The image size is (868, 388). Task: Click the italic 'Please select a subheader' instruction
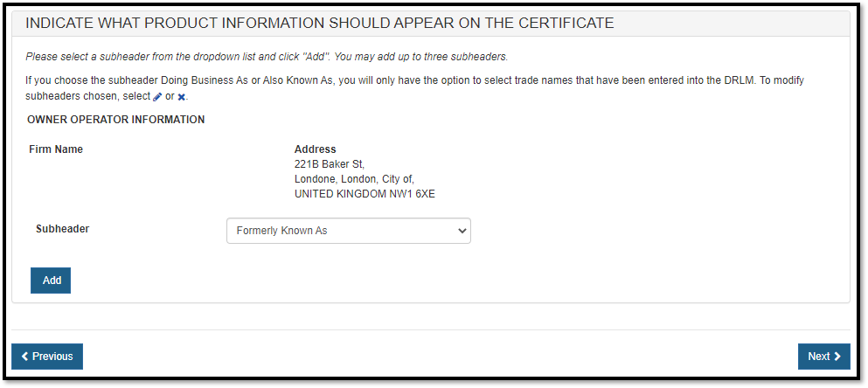click(x=267, y=57)
